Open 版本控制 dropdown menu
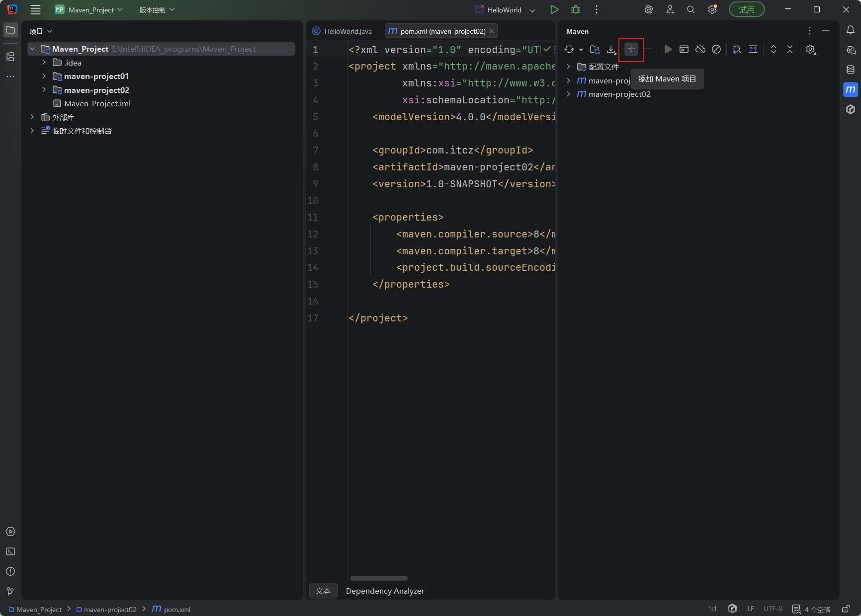 click(x=157, y=9)
